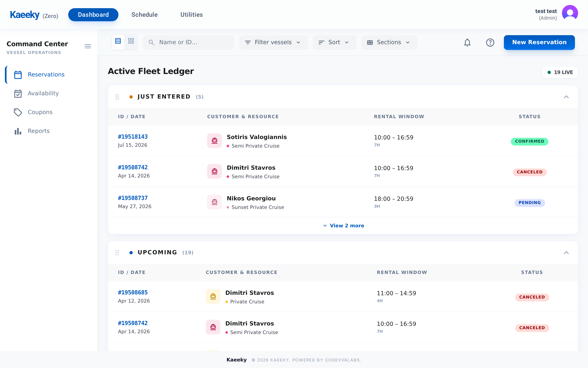Select Reservations in the sidebar

click(49, 75)
